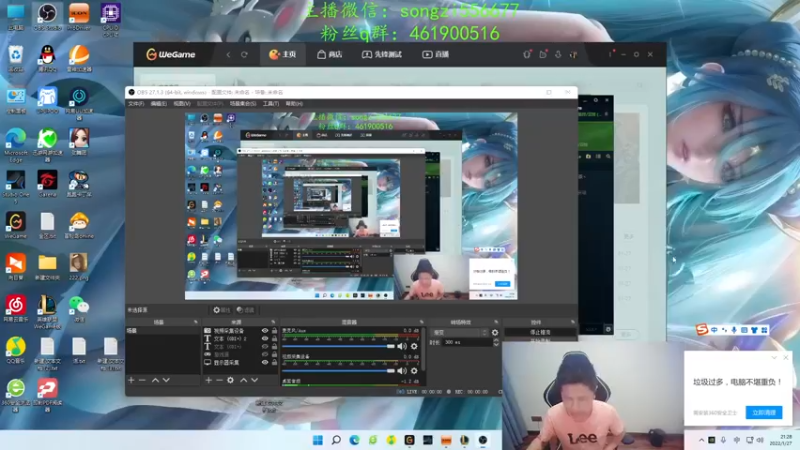The width and height of the screenshot is (800, 450).
Task: Adjust the microphone volume slider
Action: pyautogui.click(x=339, y=346)
